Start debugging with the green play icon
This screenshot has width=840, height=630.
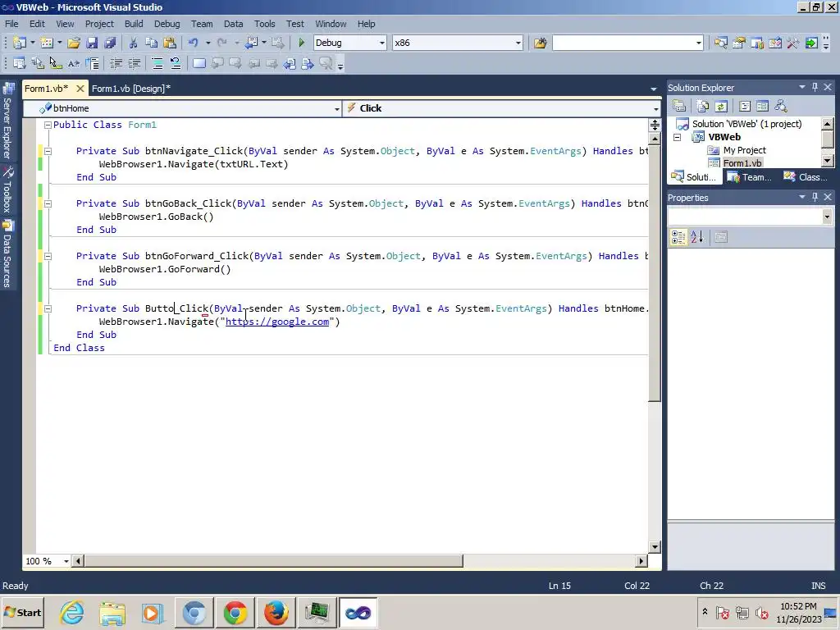pyautogui.click(x=302, y=43)
